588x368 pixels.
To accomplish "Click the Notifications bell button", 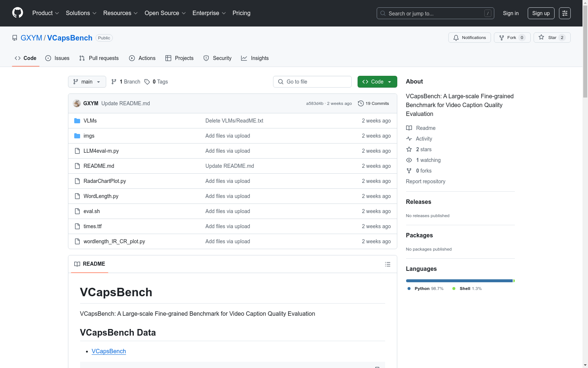I will [x=470, y=38].
